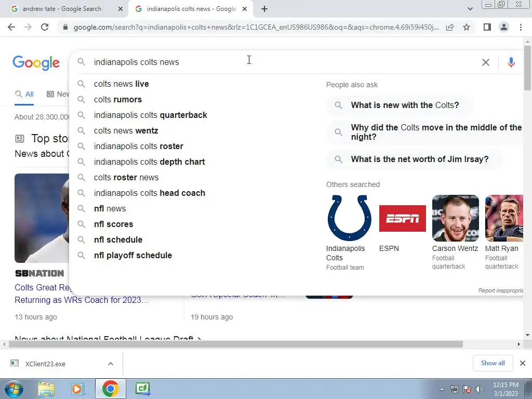Clear the search box with the X

tap(486, 62)
